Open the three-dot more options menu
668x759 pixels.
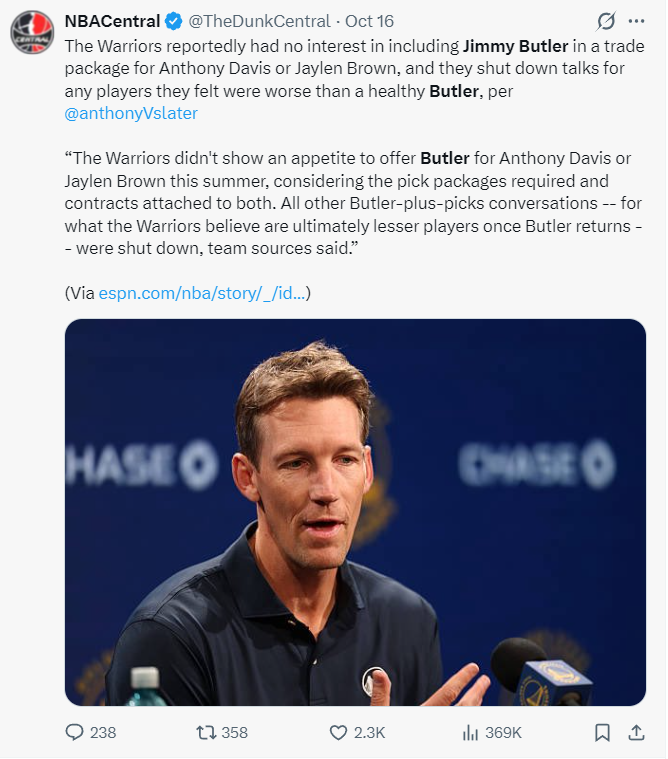(x=636, y=21)
